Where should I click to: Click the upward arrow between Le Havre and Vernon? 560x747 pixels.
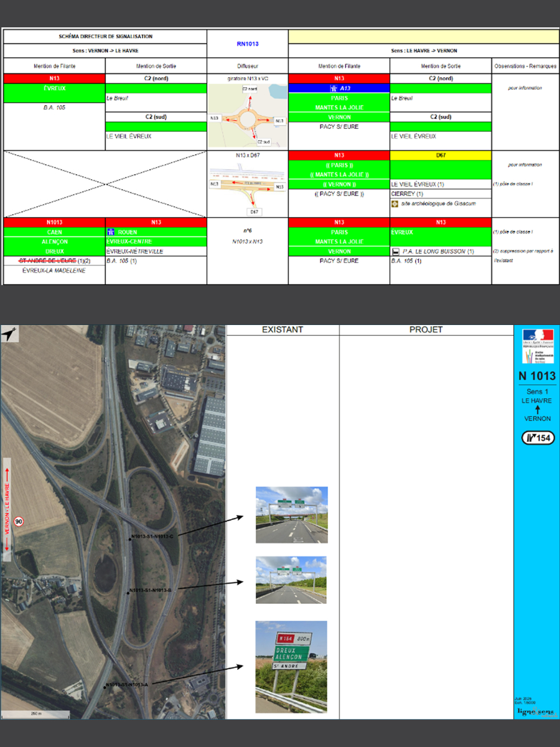[536, 410]
